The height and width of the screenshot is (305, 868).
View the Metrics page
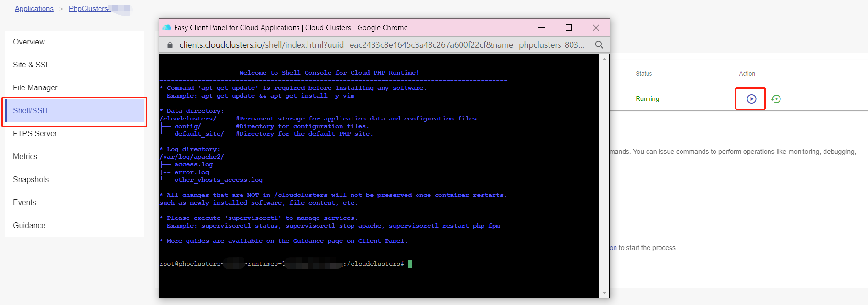(25, 157)
